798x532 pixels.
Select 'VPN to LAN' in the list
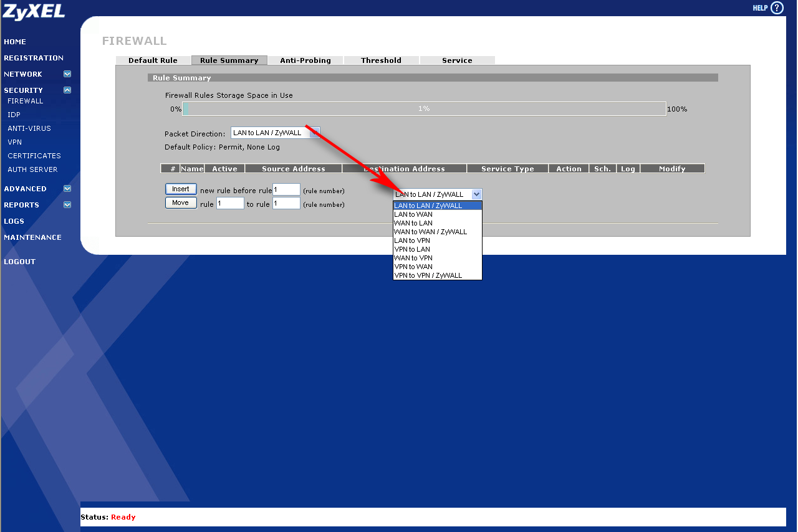(437, 249)
